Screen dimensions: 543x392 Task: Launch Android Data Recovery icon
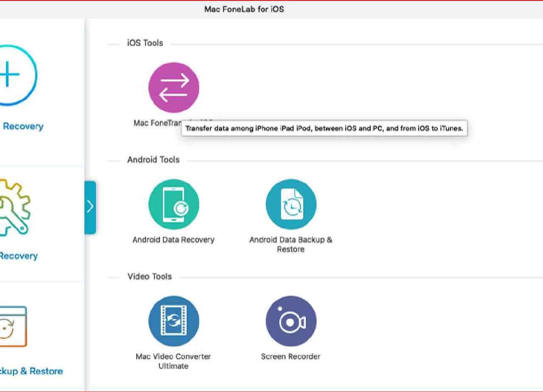pos(174,204)
